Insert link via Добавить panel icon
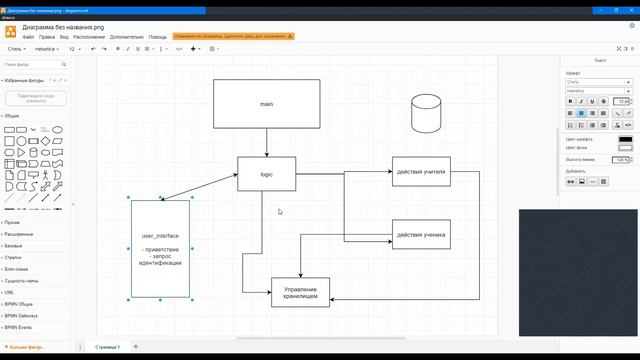Image resolution: width=640 pixels, height=360 pixels. (571, 182)
